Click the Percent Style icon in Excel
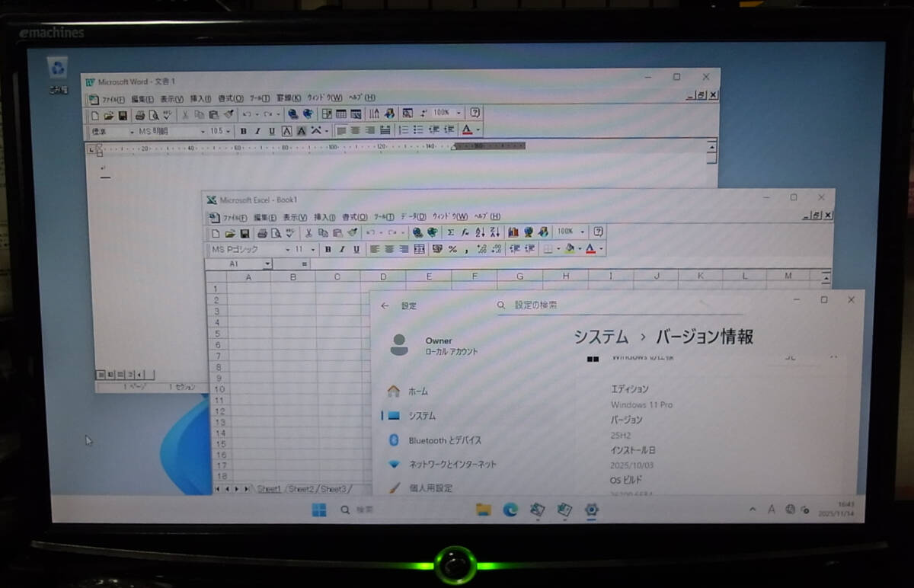Viewport: 914px width, 588px height. click(x=452, y=249)
